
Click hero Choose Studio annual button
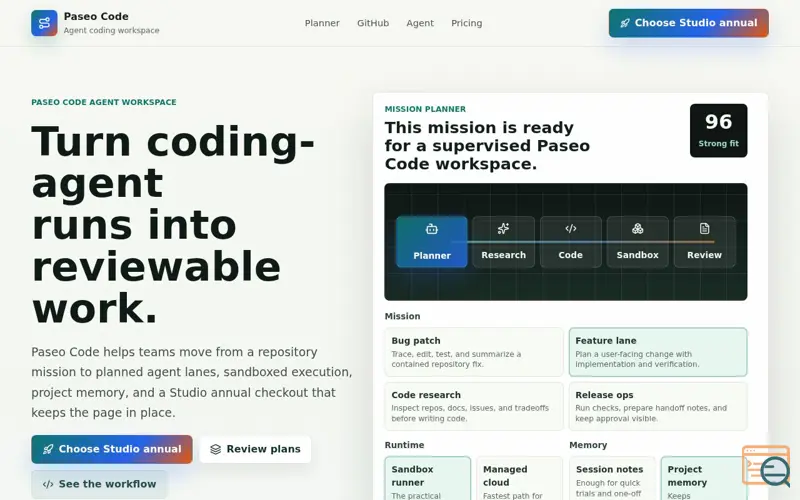(x=112, y=449)
